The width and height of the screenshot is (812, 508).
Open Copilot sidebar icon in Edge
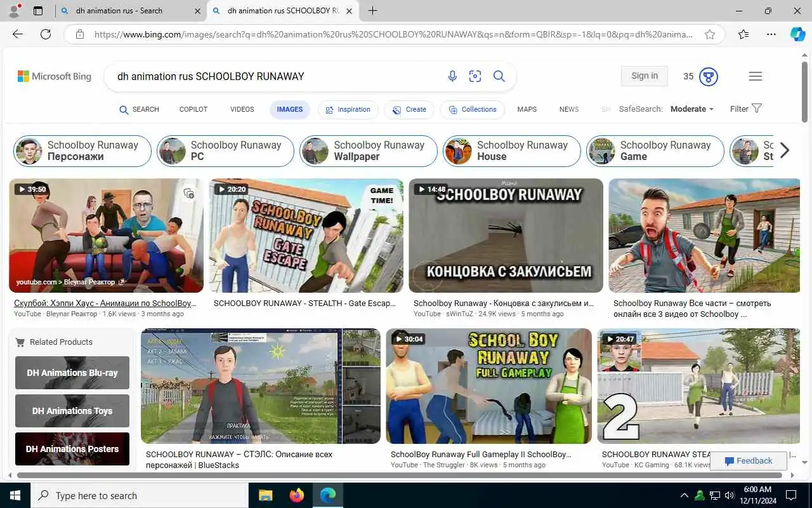797,34
